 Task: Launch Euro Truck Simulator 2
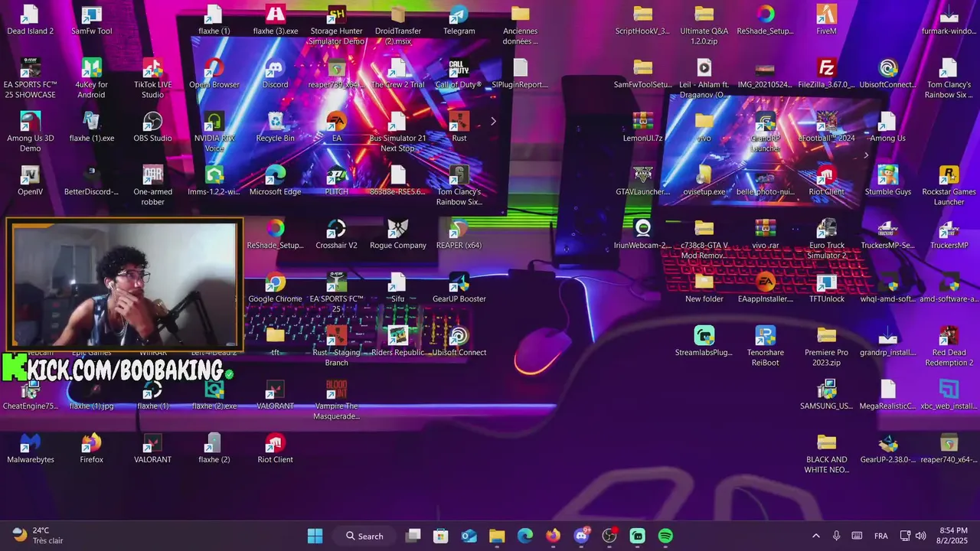point(827,240)
